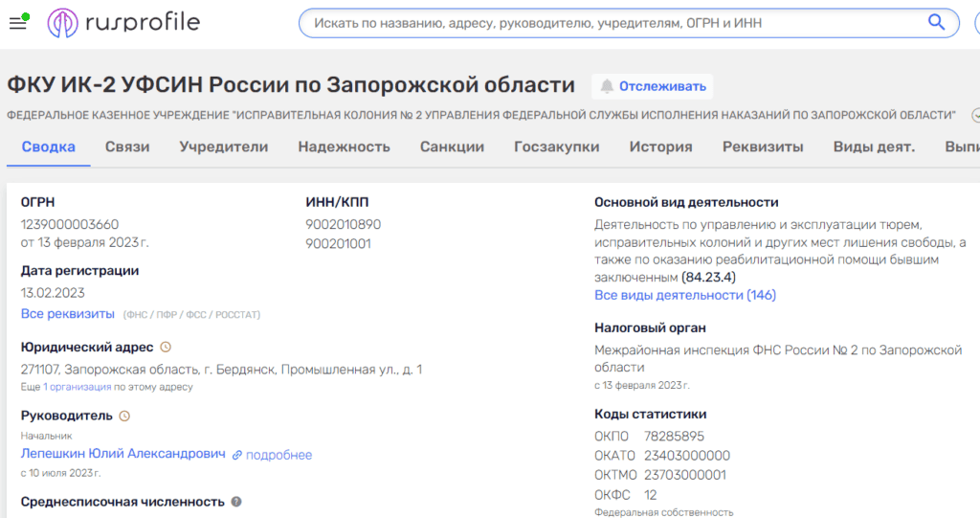The width and height of the screenshot is (980, 518).
Task: Click the question mark icon near Среднесписочная численность
Action: (236, 502)
